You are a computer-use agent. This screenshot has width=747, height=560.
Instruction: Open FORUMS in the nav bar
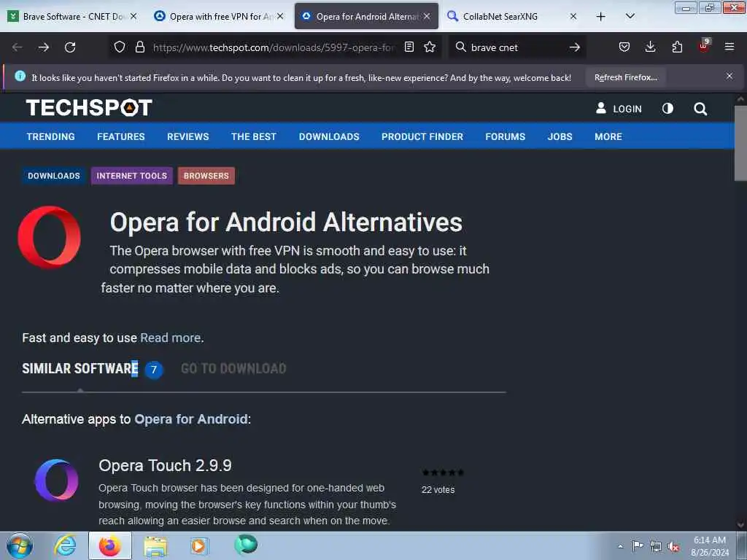(x=505, y=136)
